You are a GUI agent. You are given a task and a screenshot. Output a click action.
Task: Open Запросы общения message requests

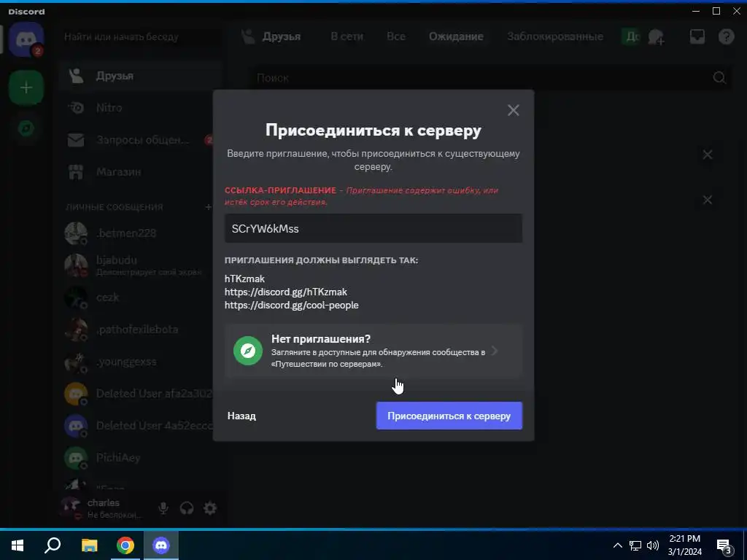click(x=140, y=140)
